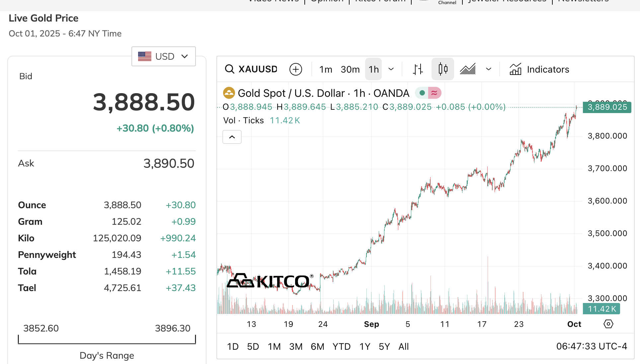Select the YTD time range
Viewport: 640px width, 364px height.
tap(342, 346)
